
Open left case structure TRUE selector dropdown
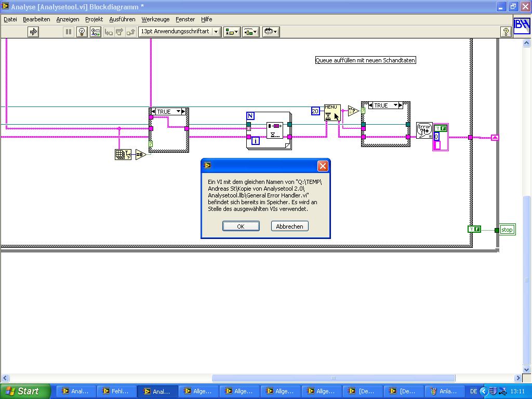tap(179, 112)
